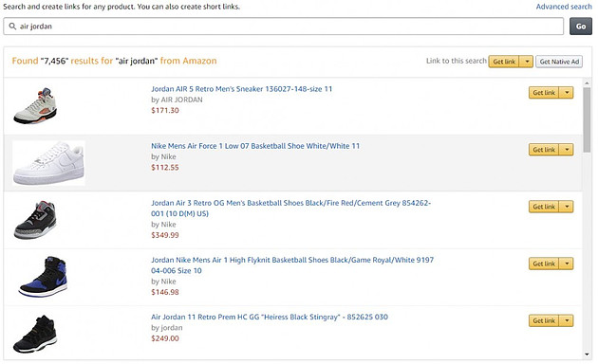Click the Get Native Ad button
598x364 pixels.
coord(559,62)
